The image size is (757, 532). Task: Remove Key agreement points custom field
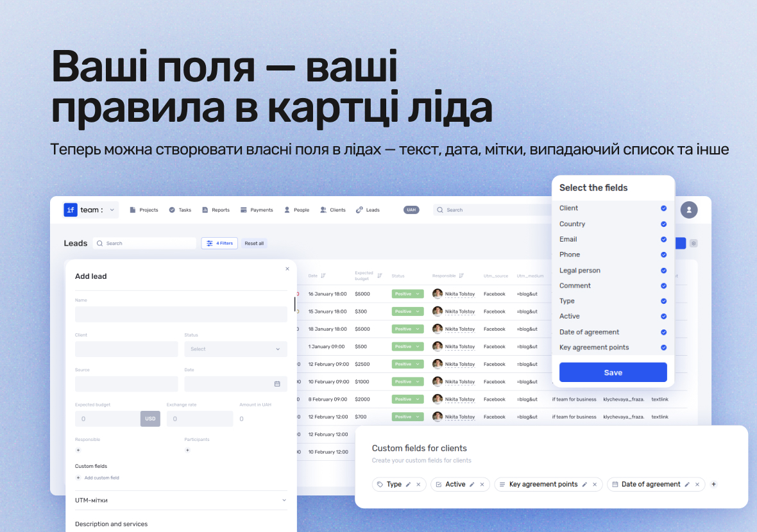coord(595,485)
